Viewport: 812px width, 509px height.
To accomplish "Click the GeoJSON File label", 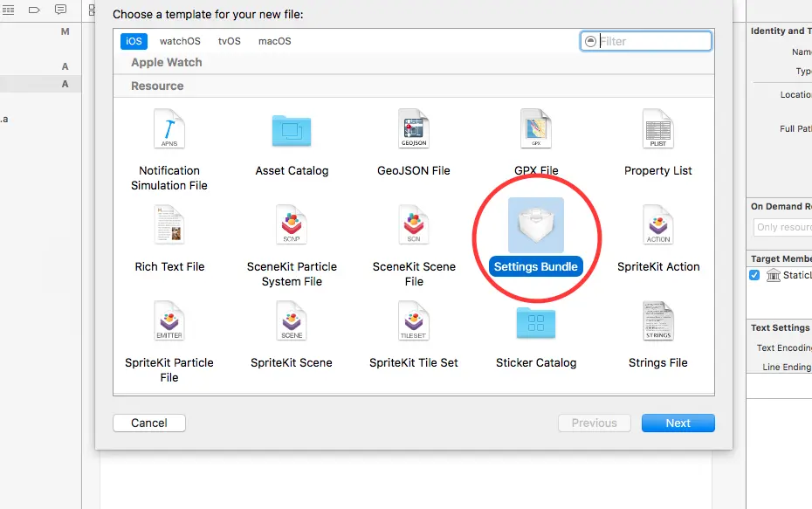I will pos(414,171).
